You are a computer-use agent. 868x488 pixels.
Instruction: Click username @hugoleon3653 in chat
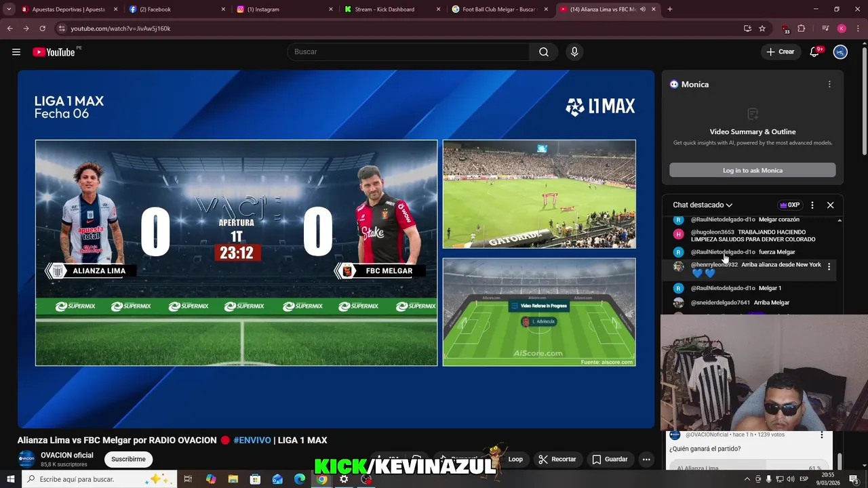(x=712, y=232)
